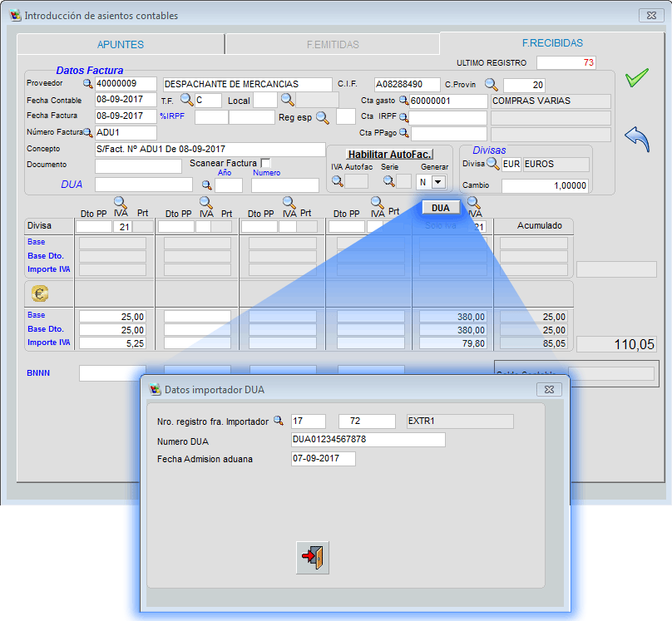Search currencies with the Divisa magnifier
Image resolution: width=672 pixels, height=621 pixels.
pyautogui.click(x=493, y=164)
